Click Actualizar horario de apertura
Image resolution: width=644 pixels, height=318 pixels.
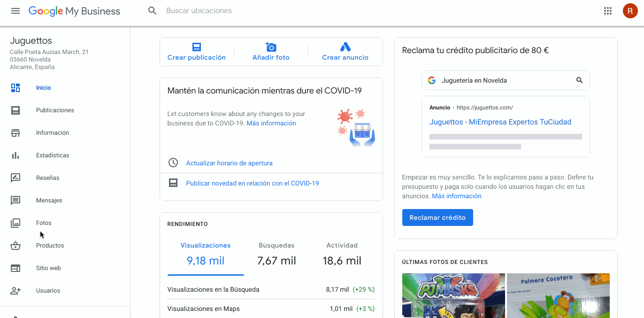tap(229, 163)
